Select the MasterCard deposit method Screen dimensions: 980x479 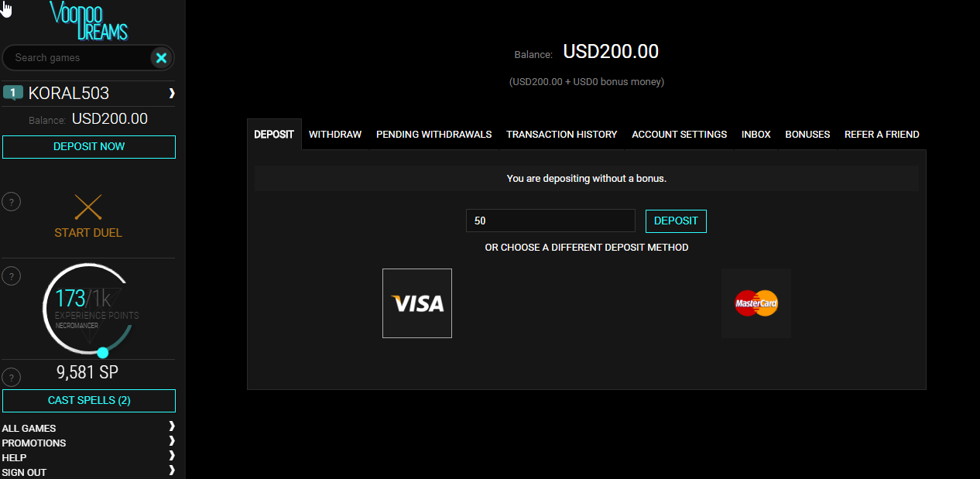pos(756,303)
